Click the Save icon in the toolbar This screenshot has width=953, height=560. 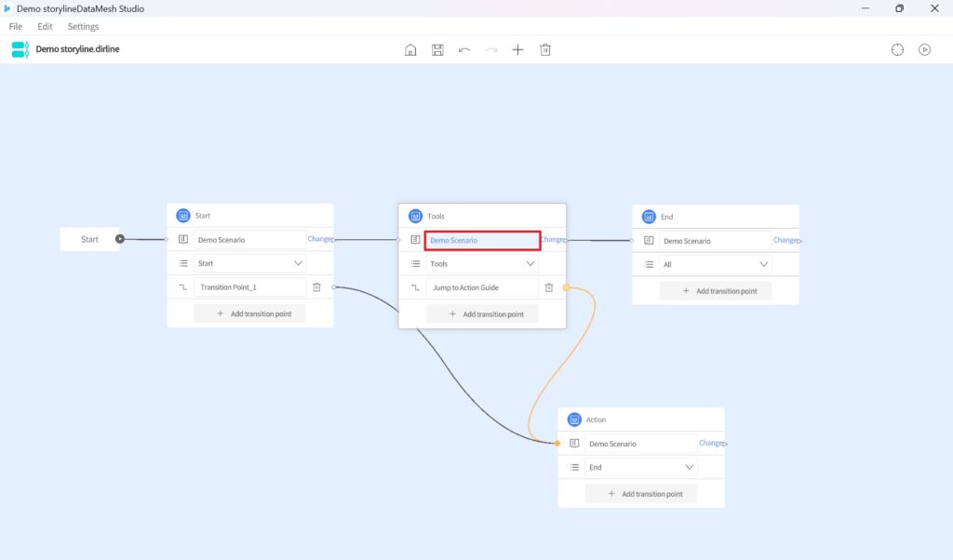point(437,49)
